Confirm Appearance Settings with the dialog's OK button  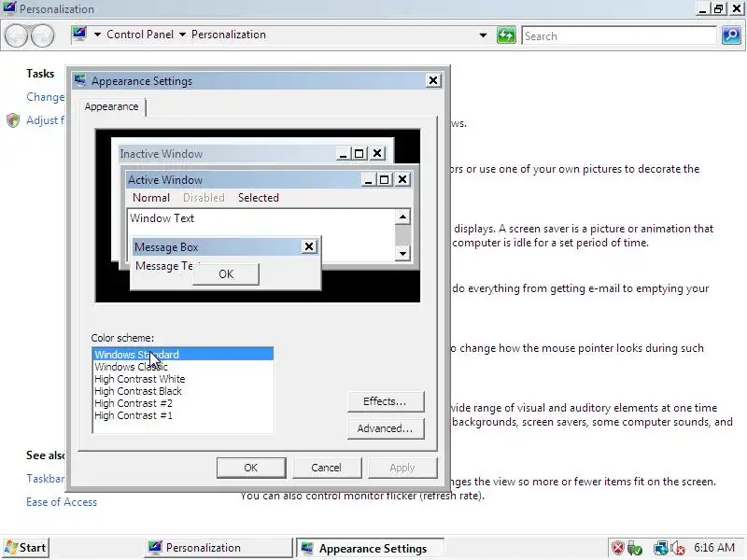(x=251, y=468)
